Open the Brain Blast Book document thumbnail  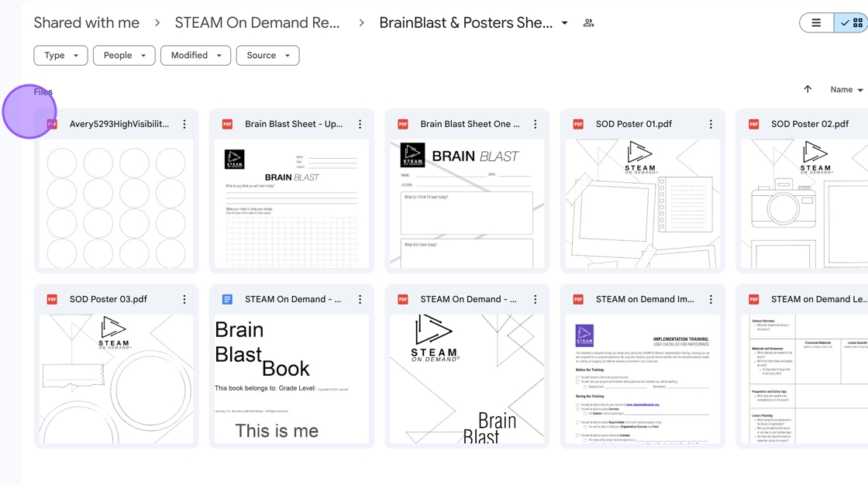click(291, 379)
